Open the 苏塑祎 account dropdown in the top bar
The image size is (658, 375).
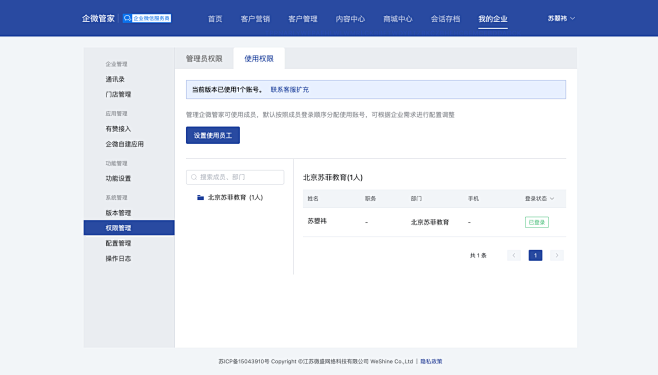[x=561, y=18]
